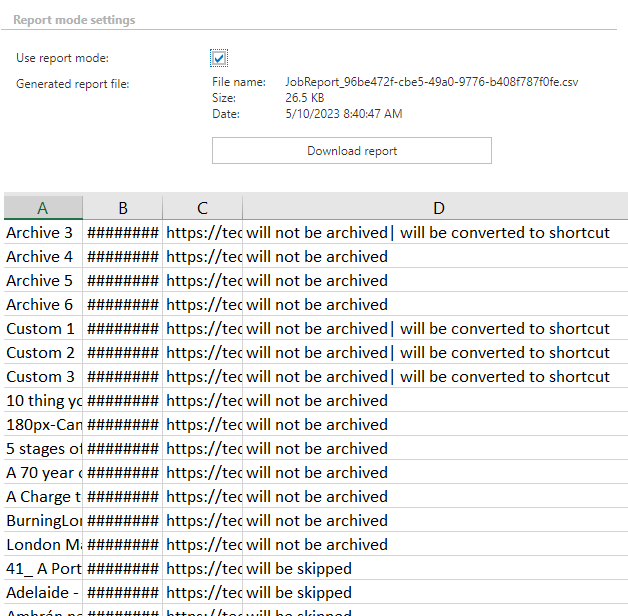
Task: Click the ######## cell in Archive 6 row
Action: [x=122, y=305]
